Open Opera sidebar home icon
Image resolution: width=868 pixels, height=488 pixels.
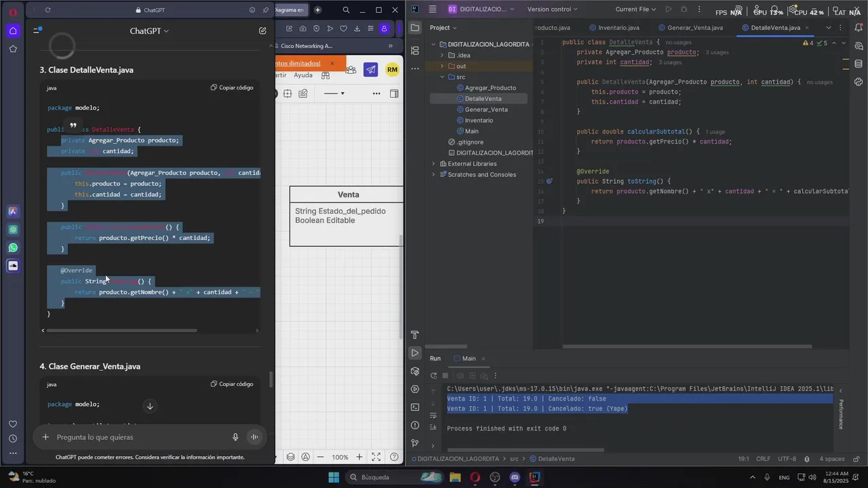[13, 30]
